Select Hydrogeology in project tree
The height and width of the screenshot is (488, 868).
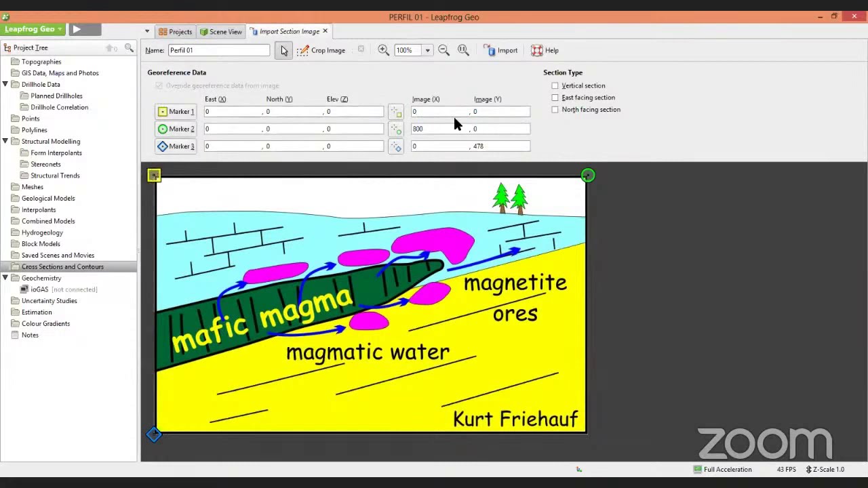(x=42, y=232)
